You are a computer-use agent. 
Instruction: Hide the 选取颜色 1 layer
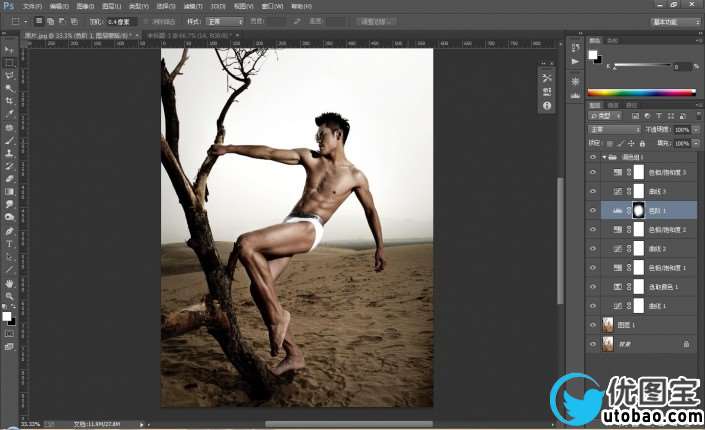(593, 287)
